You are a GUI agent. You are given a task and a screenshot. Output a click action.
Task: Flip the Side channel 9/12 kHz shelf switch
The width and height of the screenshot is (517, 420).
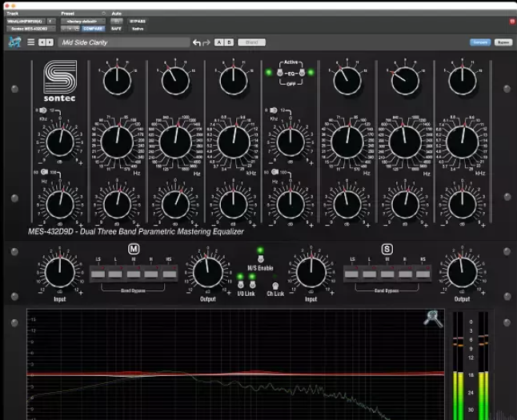pos(274,110)
